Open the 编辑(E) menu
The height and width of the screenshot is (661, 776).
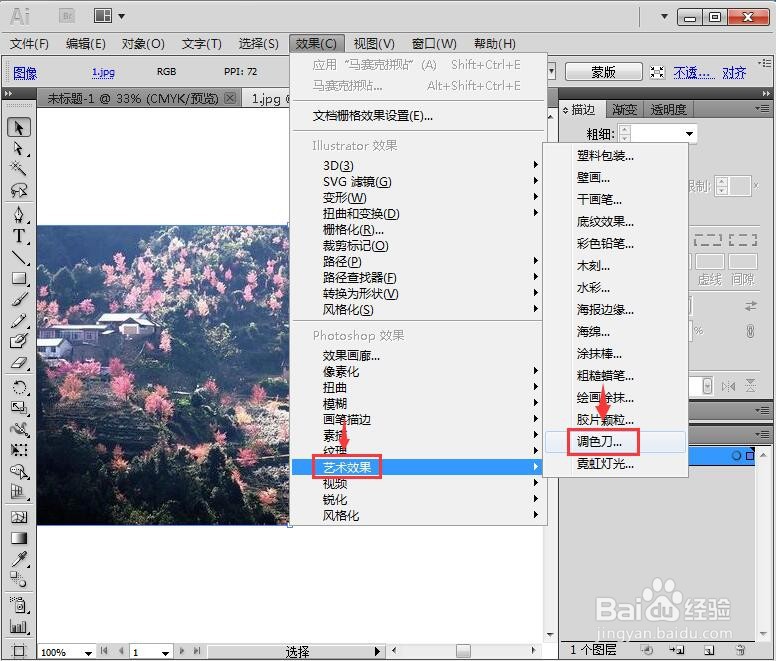point(86,44)
